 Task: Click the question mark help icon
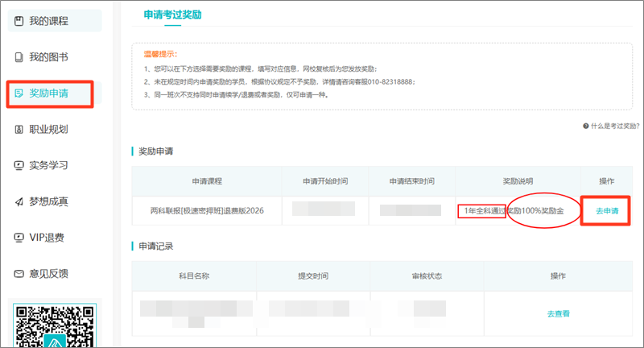586,126
